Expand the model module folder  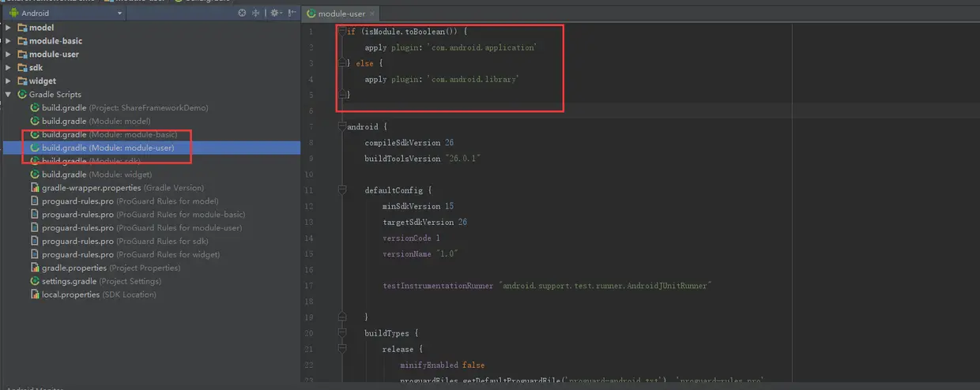tap(8, 28)
